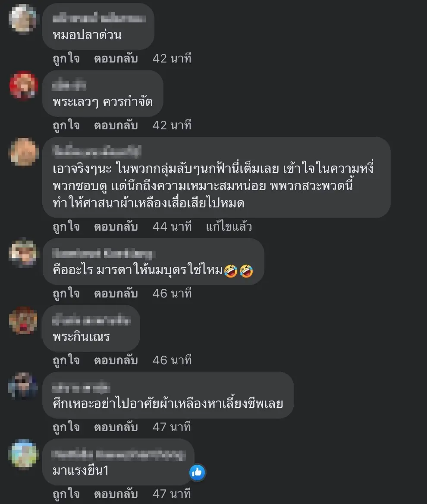Like the "พระกินเณร" comment
This screenshot has width=427, height=504.
coord(66,360)
